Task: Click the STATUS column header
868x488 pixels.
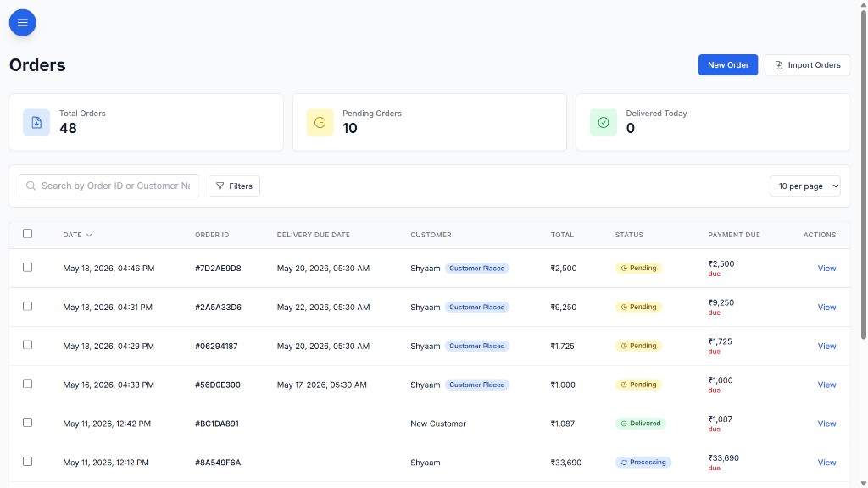Action: tap(629, 235)
